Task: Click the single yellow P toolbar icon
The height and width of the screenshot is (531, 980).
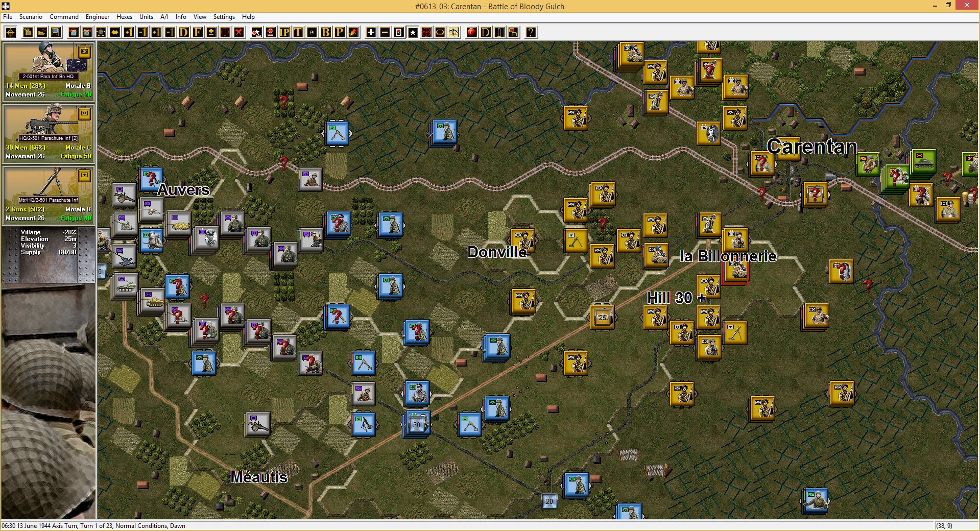Action: (x=339, y=33)
